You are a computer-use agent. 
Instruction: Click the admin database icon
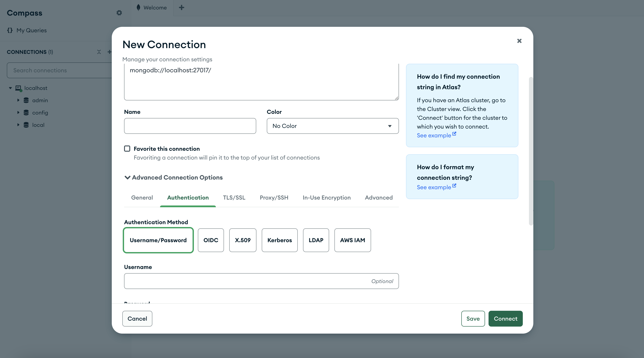(x=26, y=100)
